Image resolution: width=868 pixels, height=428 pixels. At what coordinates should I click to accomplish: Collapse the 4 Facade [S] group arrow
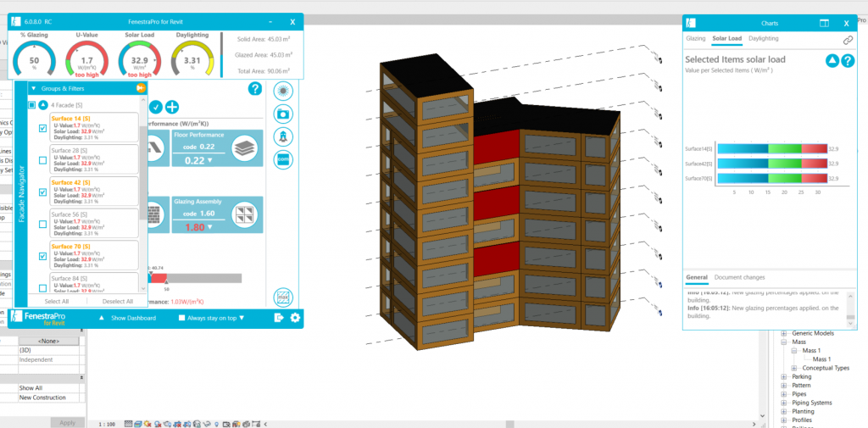42,104
